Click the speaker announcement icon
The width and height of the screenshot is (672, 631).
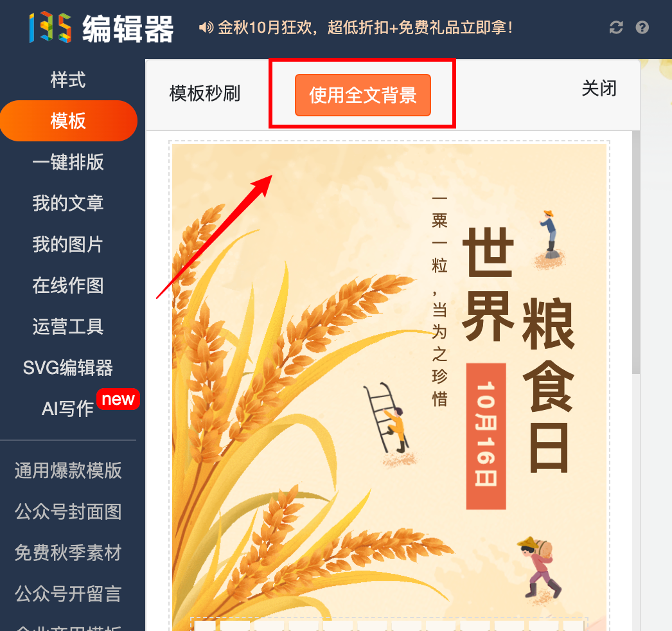click(206, 28)
